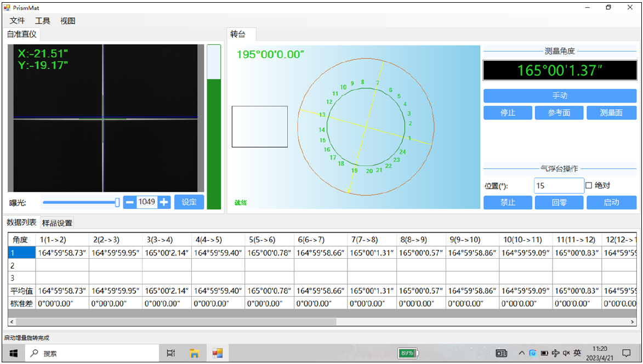Click the PrismMat app icon in taskbar
Image resolution: width=643 pixels, height=364 pixels.
tap(218, 354)
